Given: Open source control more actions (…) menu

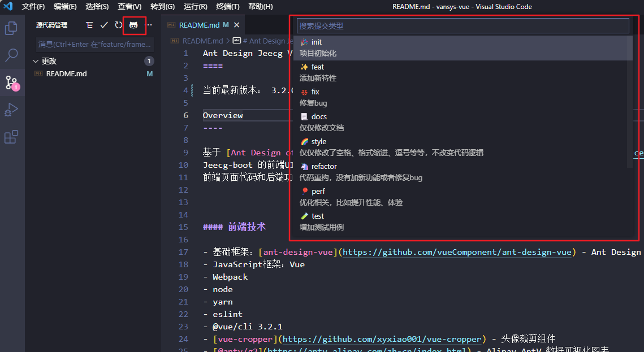Looking at the screenshot, I should coord(149,25).
